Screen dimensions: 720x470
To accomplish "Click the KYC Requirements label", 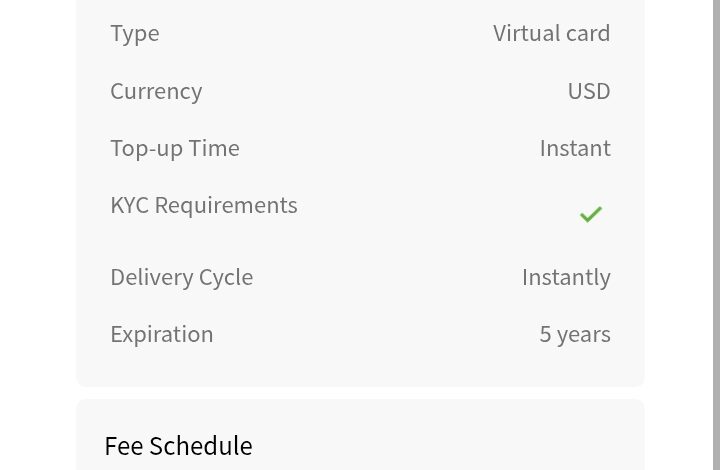I will point(204,205).
